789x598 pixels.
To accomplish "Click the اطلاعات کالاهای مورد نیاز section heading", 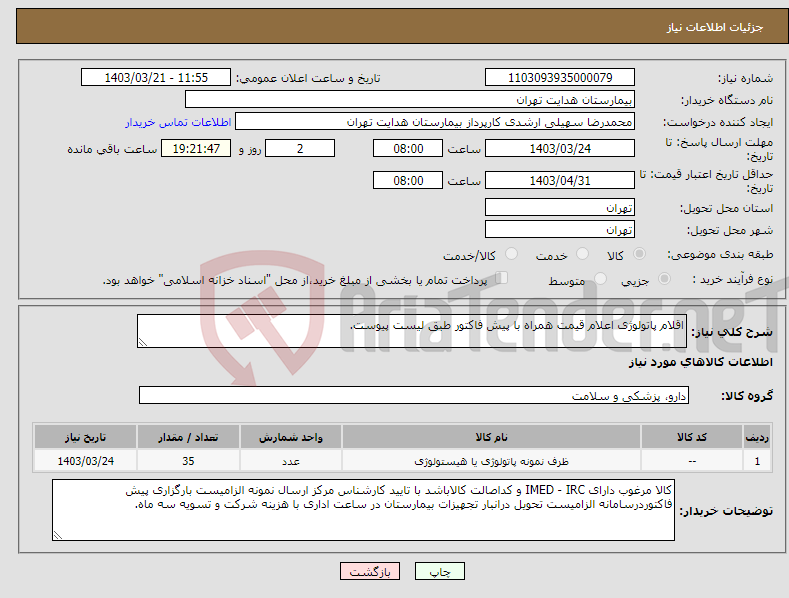I will pos(700,362).
